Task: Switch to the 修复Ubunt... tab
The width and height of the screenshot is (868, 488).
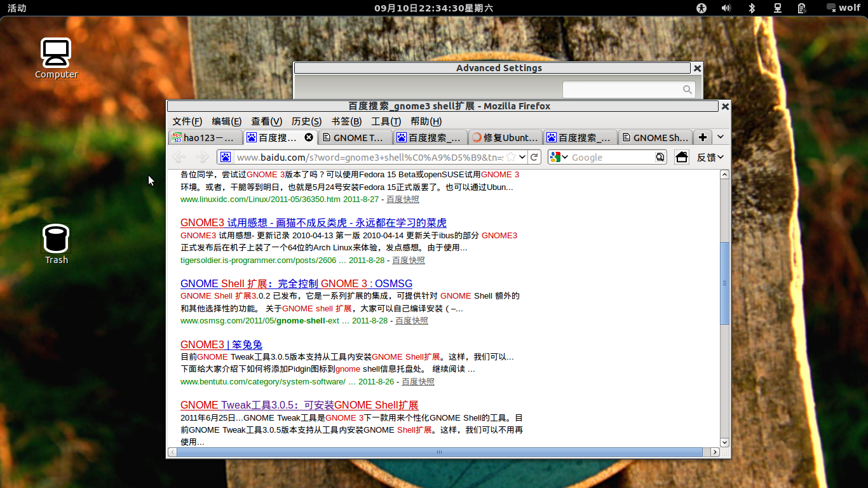Action: coord(505,137)
